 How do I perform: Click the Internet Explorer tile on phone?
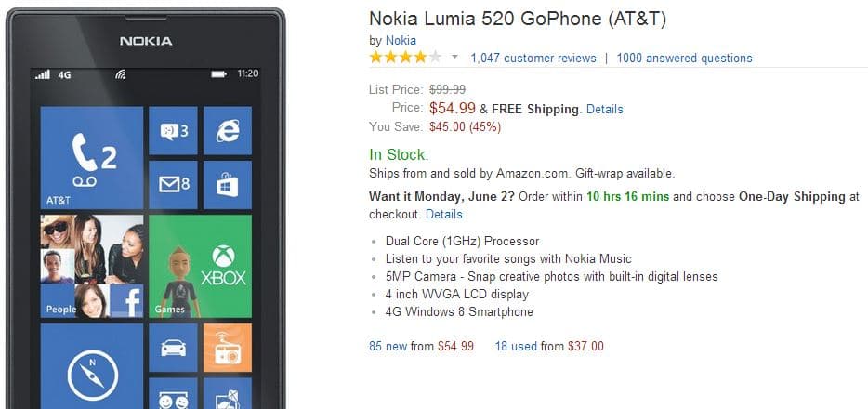pyautogui.click(x=228, y=131)
